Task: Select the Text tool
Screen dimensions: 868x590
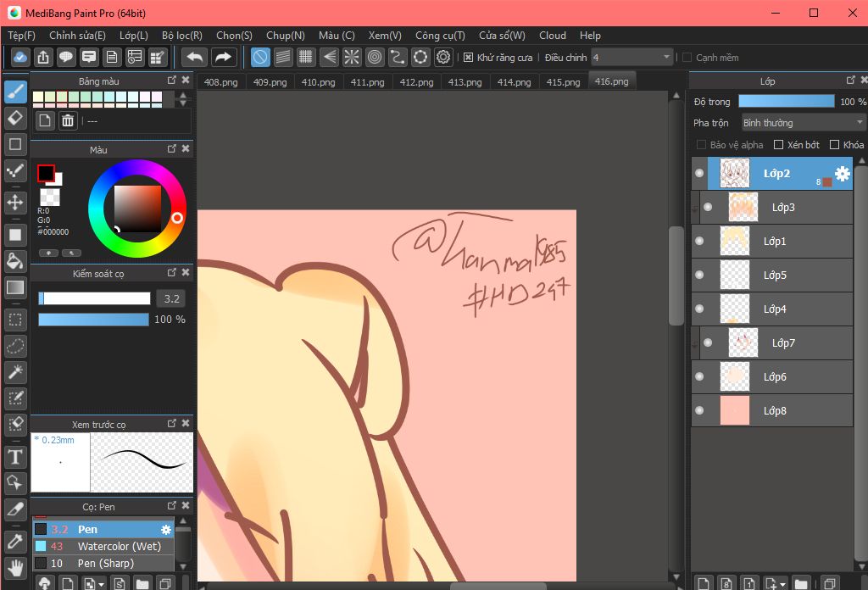Action: coord(15,457)
